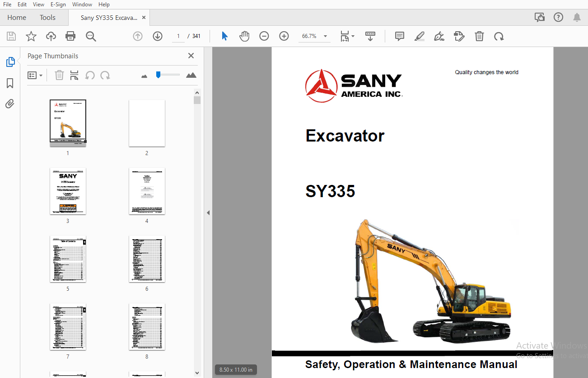Rotate thumbnail pages counterclockwise

(x=90, y=75)
